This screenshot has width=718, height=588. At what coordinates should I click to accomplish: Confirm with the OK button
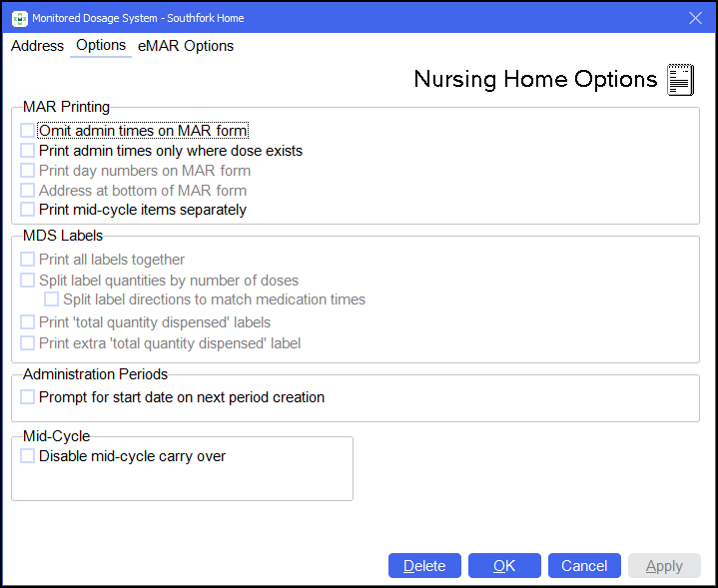point(504,566)
